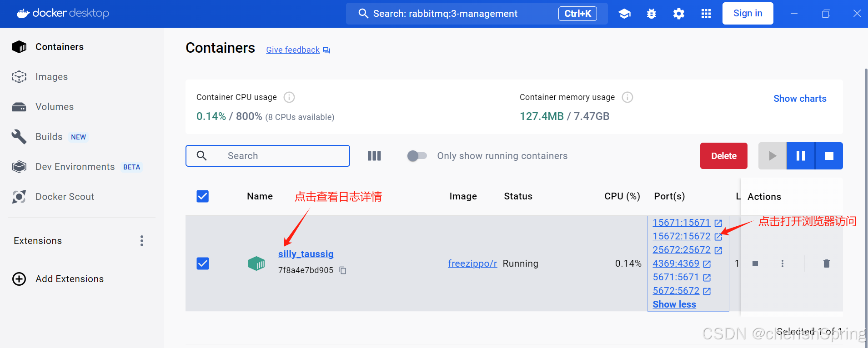This screenshot has width=868, height=348.
Task: Stop selected containers with top stop button
Action: [829, 156]
